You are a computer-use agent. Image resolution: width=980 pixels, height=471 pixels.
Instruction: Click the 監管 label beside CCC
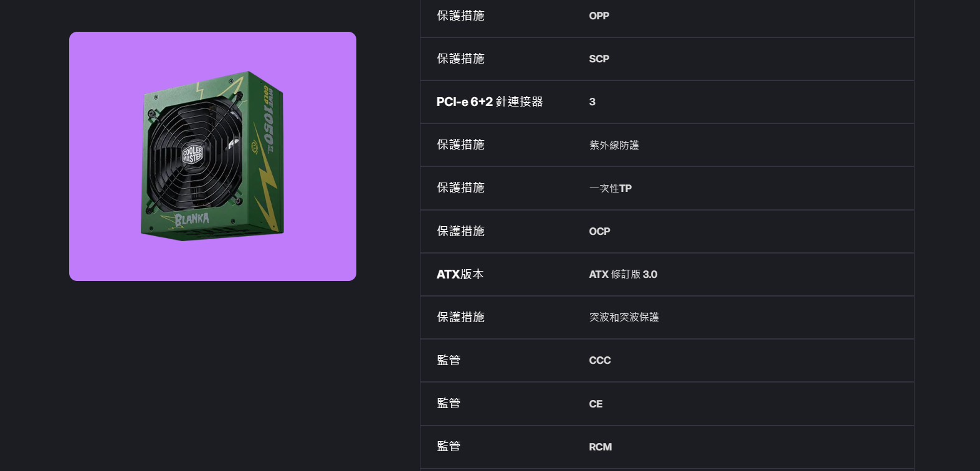click(x=449, y=360)
